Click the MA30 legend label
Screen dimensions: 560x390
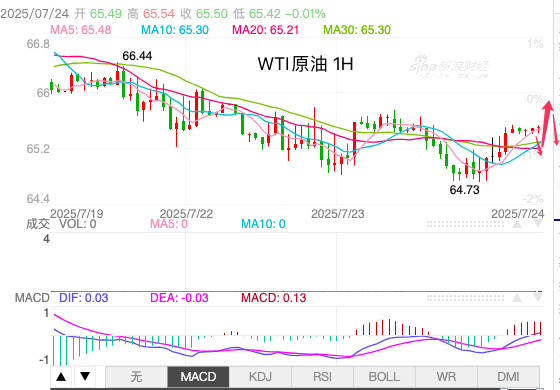click(x=357, y=30)
